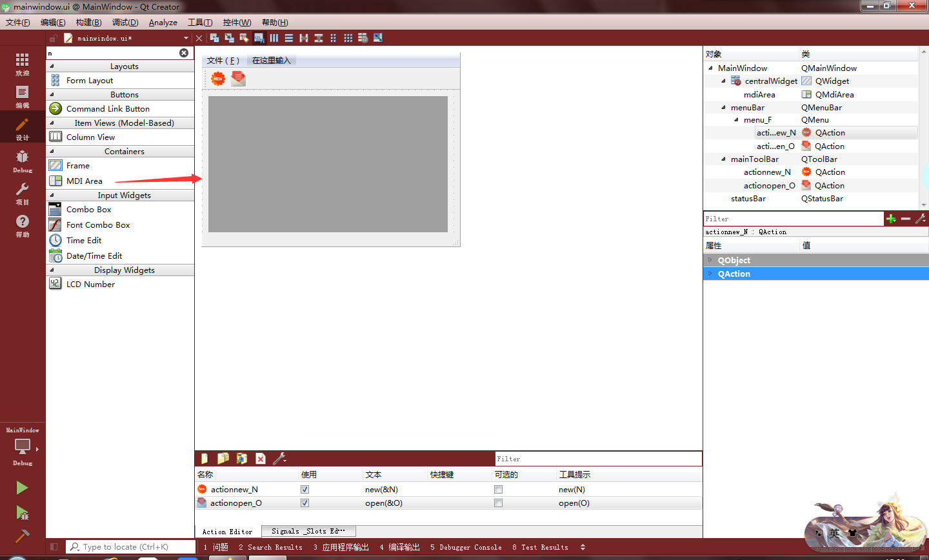Click the wrench configure dropdown in Action Editor
This screenshot has width=929, height=560.
point(280,458)
